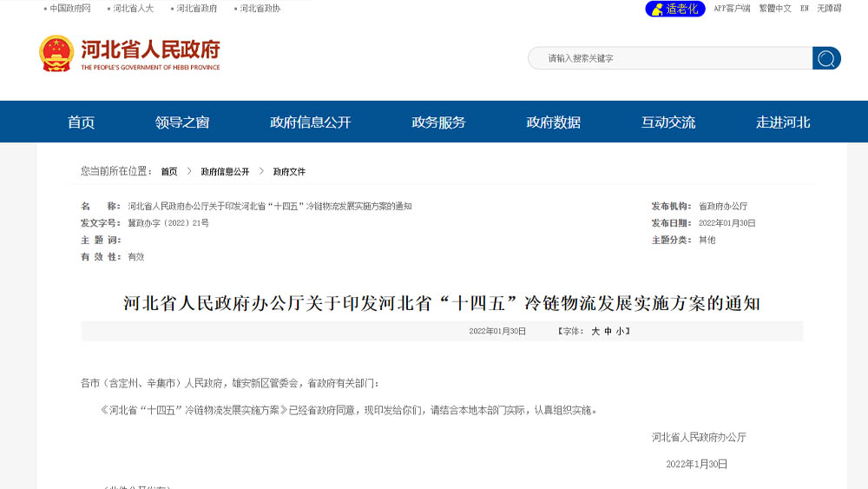868x489 pixels.
Task: Open the 政务服务 navigation item
Action: coord(438,122)
